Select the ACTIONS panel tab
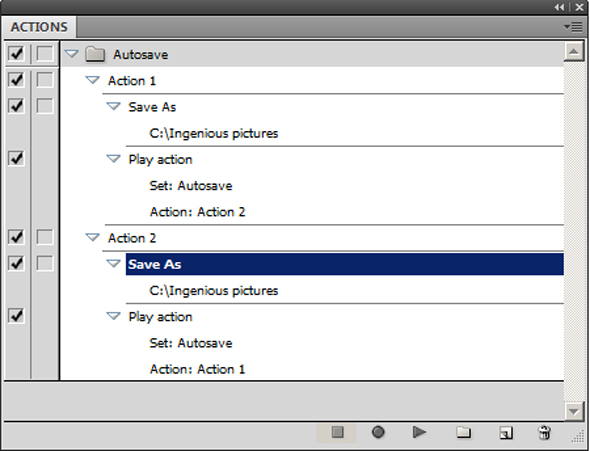Screen dimensions: 590x451 pos(39,27)
